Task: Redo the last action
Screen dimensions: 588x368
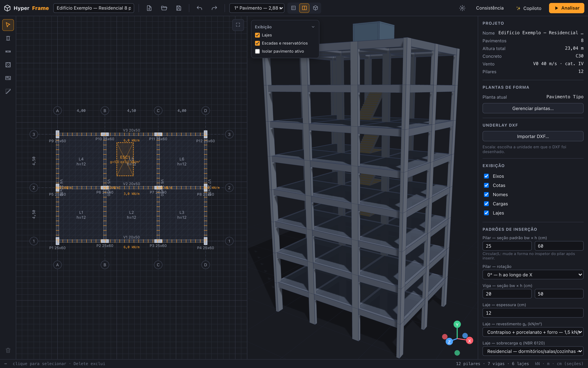Action: pyautogui.click(x=214, y=8)
